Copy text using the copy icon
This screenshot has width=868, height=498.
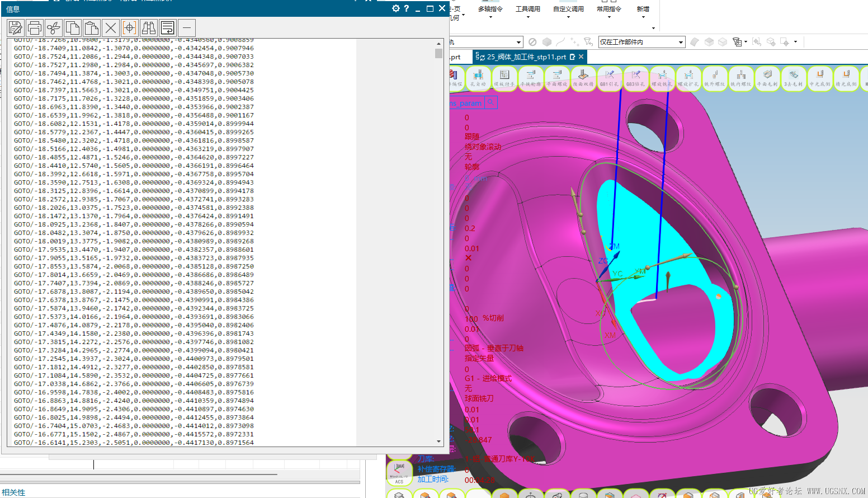(73, 27)
